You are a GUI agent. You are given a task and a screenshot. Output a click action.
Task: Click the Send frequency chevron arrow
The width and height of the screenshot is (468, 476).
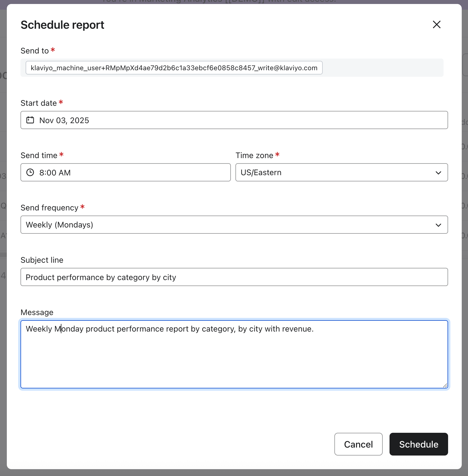point(438,225)
